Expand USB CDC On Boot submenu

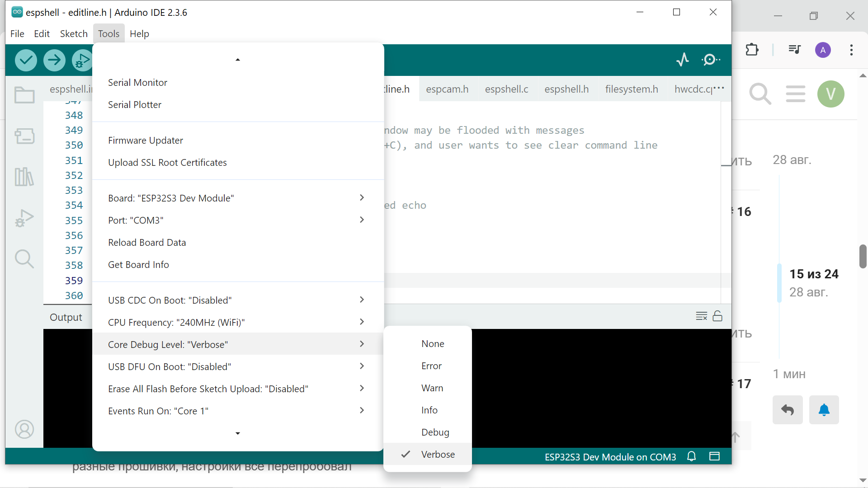pos(238,300)
